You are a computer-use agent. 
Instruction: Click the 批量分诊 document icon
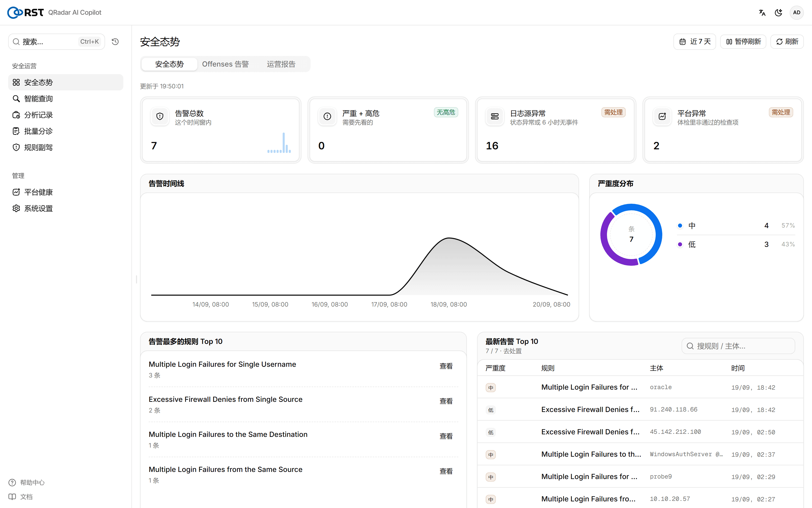pyautogui.click(x=16, y=131)
